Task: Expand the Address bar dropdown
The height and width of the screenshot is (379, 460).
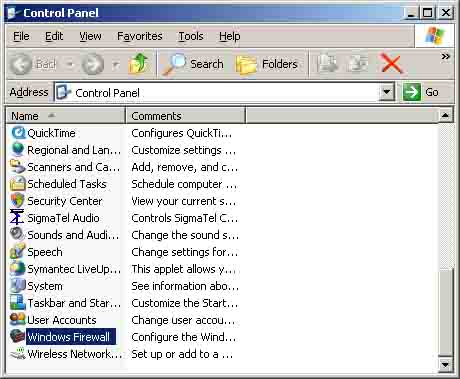Action: 387,92
